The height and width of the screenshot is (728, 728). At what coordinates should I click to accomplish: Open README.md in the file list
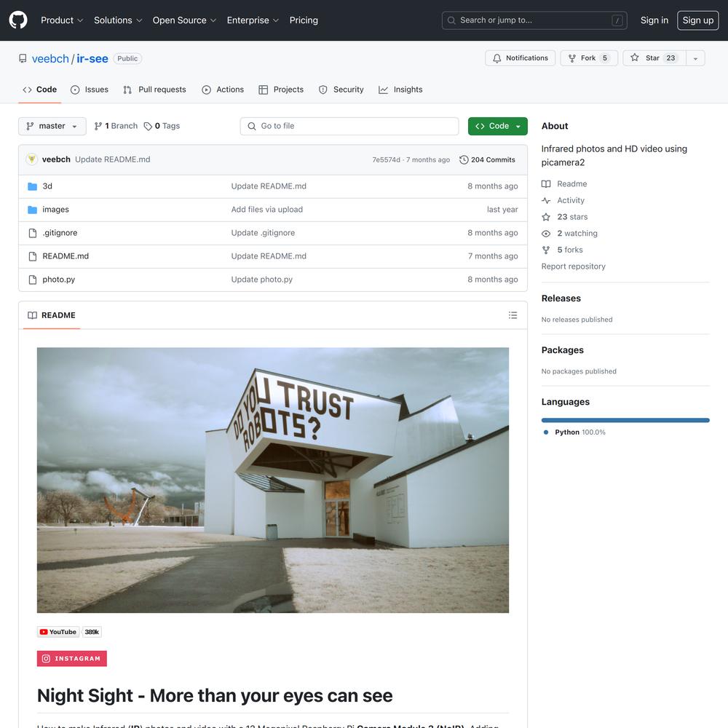click(x=66, y=256)
